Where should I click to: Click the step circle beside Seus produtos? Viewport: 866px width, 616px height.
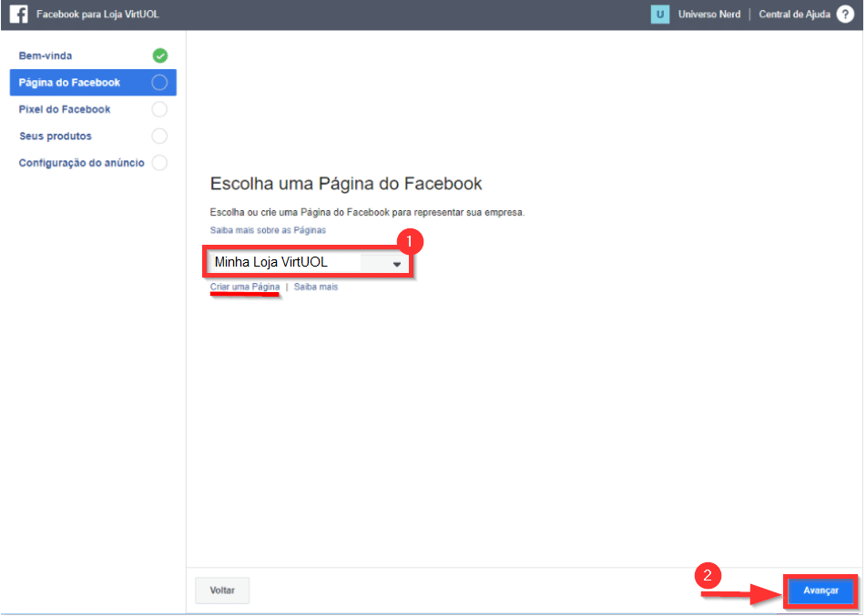click(x=160, y=136)
